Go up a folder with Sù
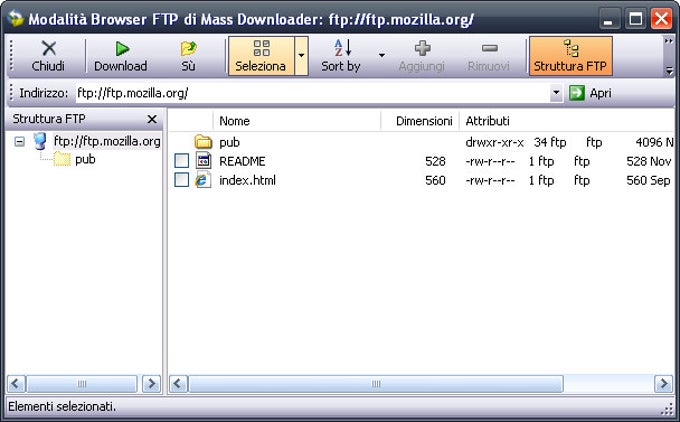 (188, 56)
